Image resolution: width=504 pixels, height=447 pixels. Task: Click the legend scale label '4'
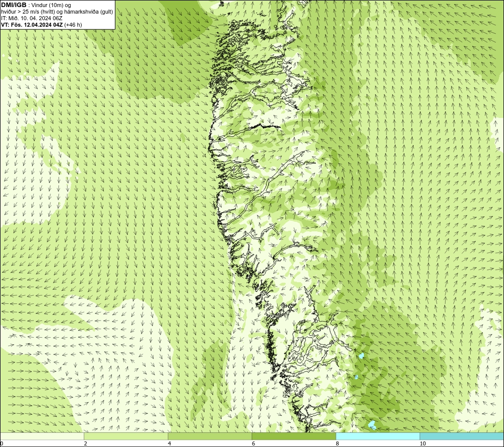(x=169, y=443)
